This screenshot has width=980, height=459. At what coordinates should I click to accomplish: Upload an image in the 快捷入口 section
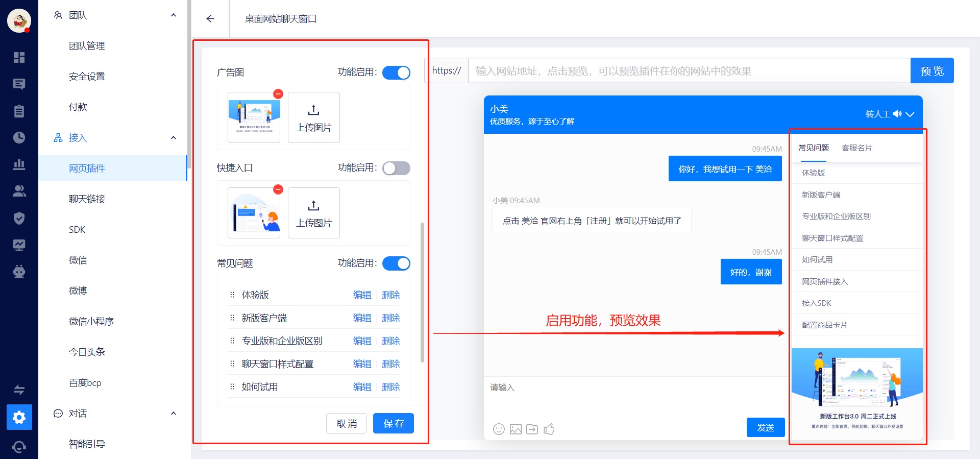(314, 213)
